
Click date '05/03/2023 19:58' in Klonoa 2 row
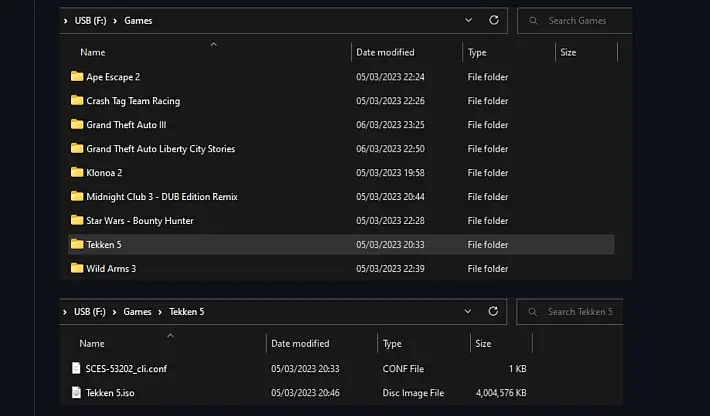pos(390,172)
